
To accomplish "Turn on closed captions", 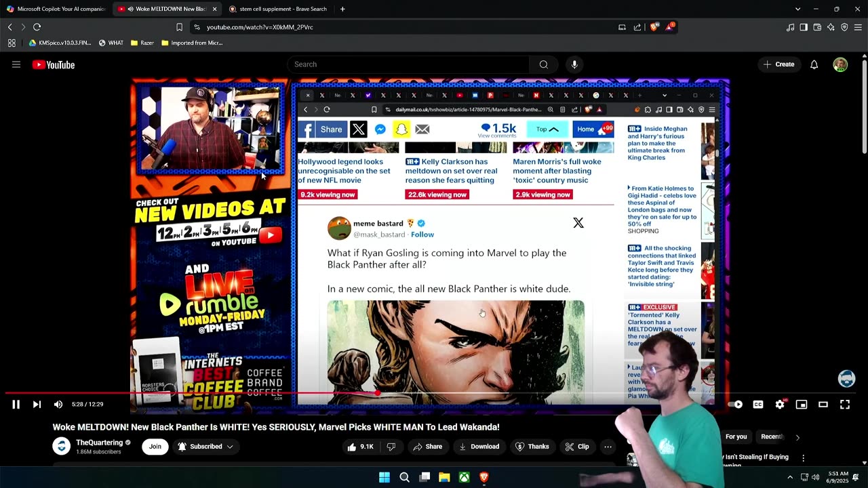I will click(758, 405).
